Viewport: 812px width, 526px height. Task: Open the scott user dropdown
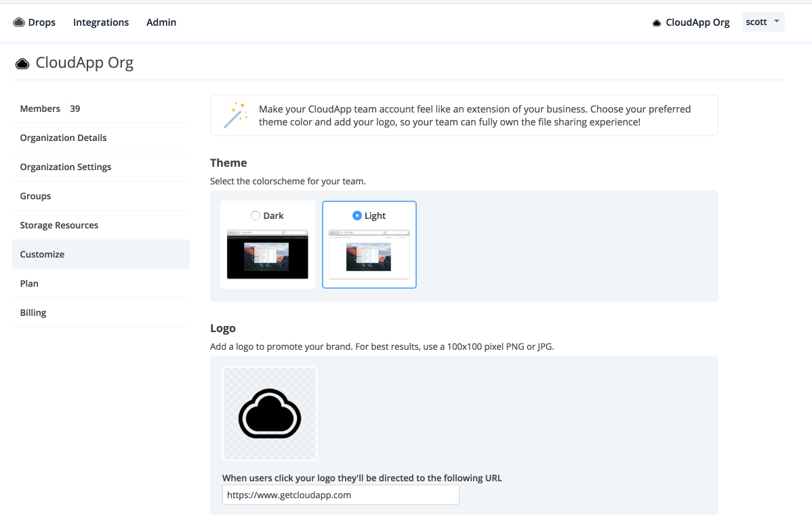click(763, 22)
